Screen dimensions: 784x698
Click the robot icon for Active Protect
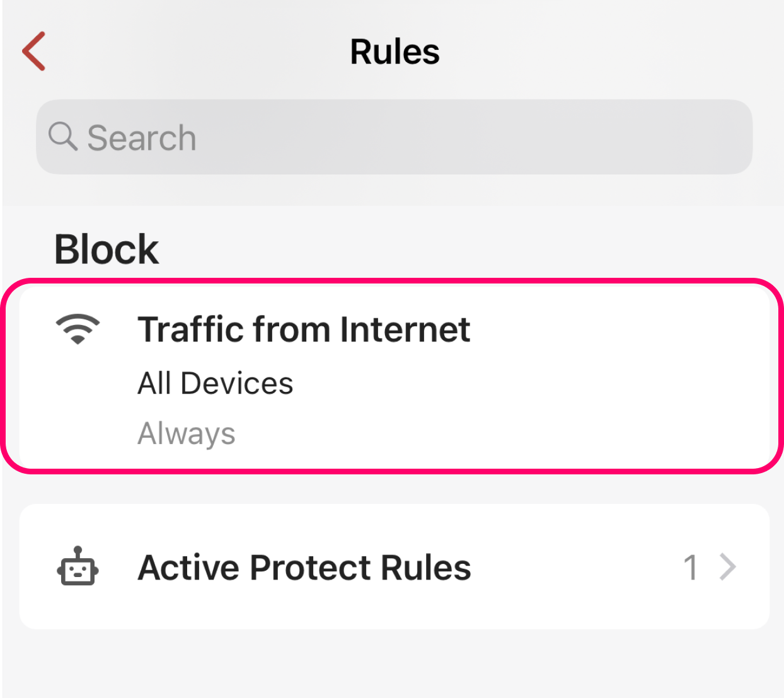point(78,566)
